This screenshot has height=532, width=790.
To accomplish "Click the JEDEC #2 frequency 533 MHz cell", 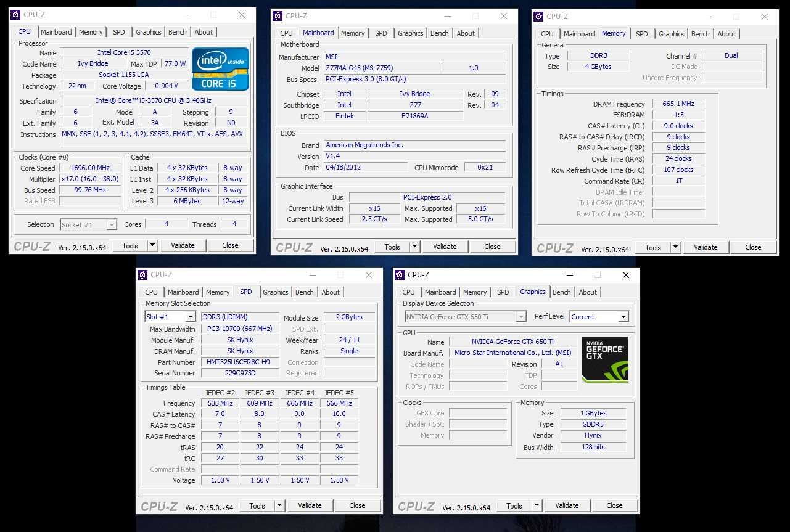I will [x=220, y=403].
